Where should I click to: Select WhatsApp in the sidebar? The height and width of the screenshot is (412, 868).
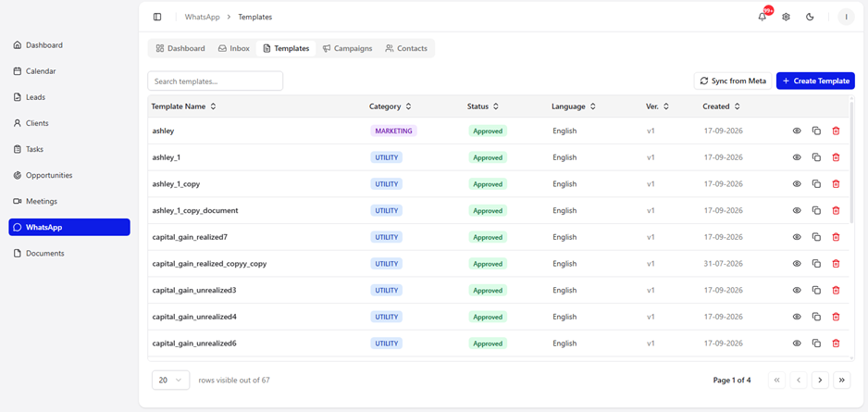point(69,228)
